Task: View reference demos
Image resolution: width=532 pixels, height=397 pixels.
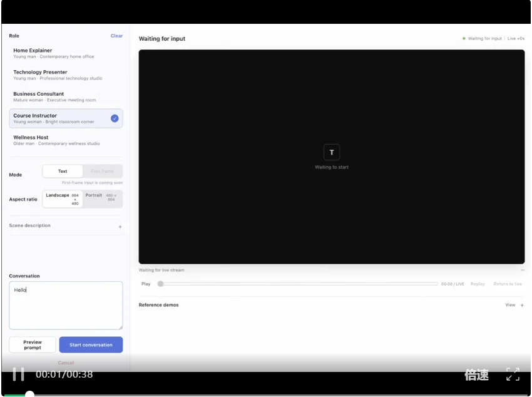Action: (510, 305)
